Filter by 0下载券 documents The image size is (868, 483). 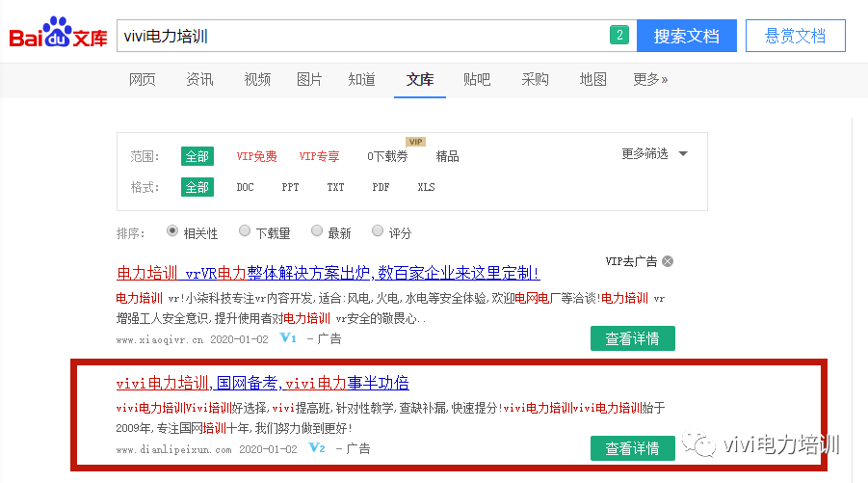click(387, 156)
